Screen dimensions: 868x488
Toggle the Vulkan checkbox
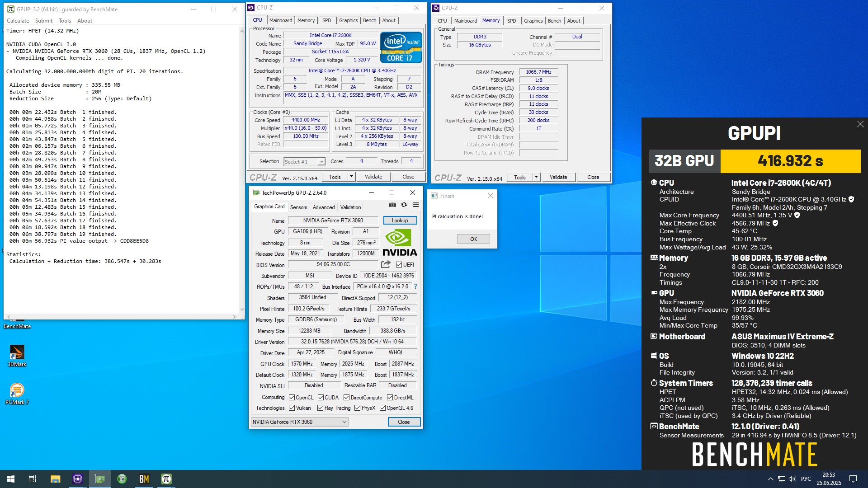click(x=292, y=408)
